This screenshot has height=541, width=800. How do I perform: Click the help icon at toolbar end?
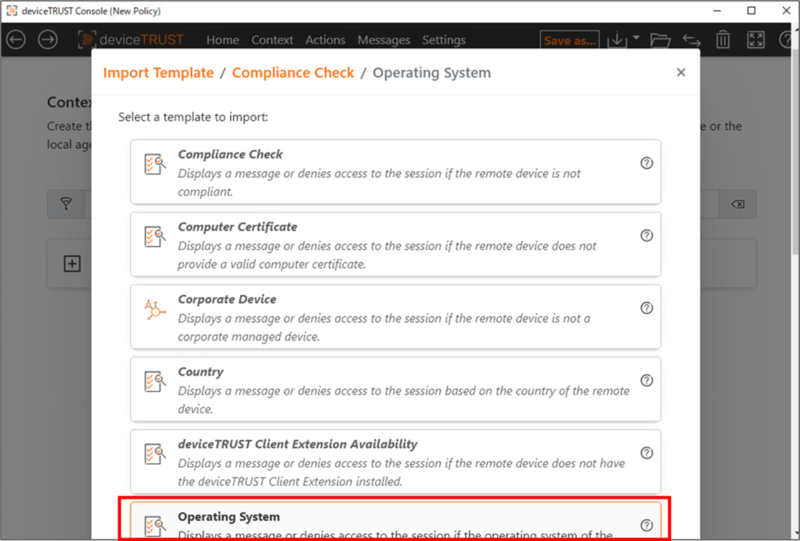tap(786, 40)
